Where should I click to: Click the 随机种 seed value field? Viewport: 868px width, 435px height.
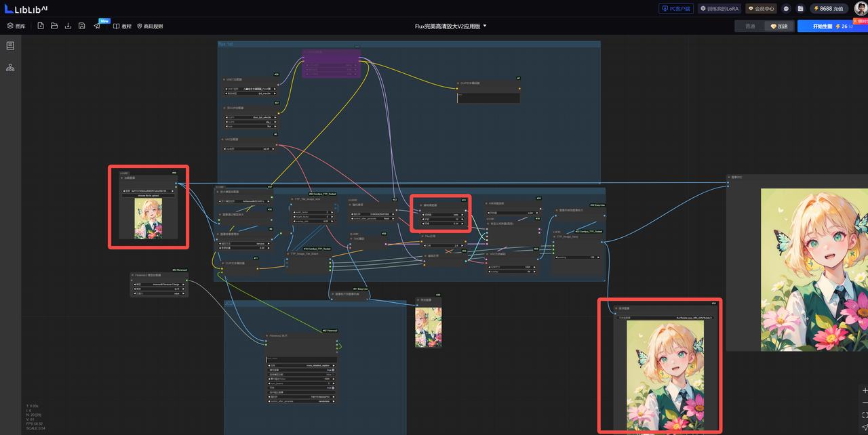pos(372,214)
